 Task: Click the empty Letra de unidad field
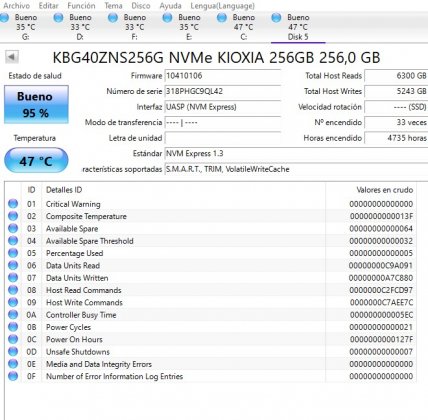tap(223, 138)
